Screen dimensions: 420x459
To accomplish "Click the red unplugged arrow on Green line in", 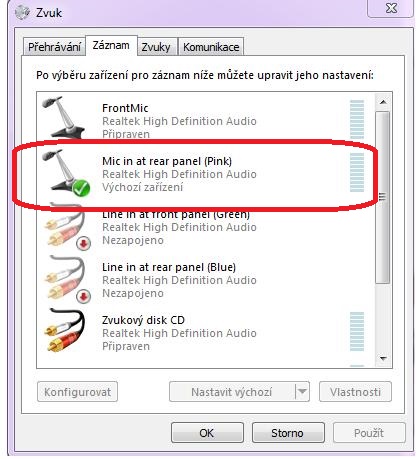I will (x=83, y=243).
